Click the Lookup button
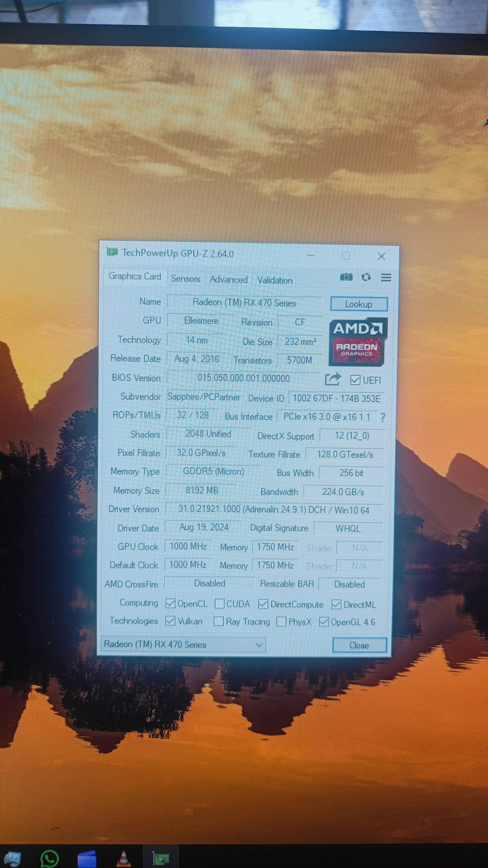 pos(359,304)
